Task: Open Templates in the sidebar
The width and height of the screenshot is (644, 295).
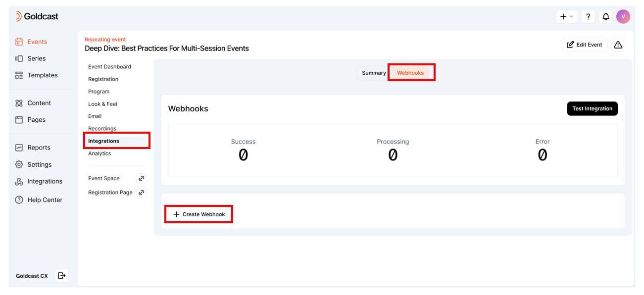Action: click(x=36, y=75)
